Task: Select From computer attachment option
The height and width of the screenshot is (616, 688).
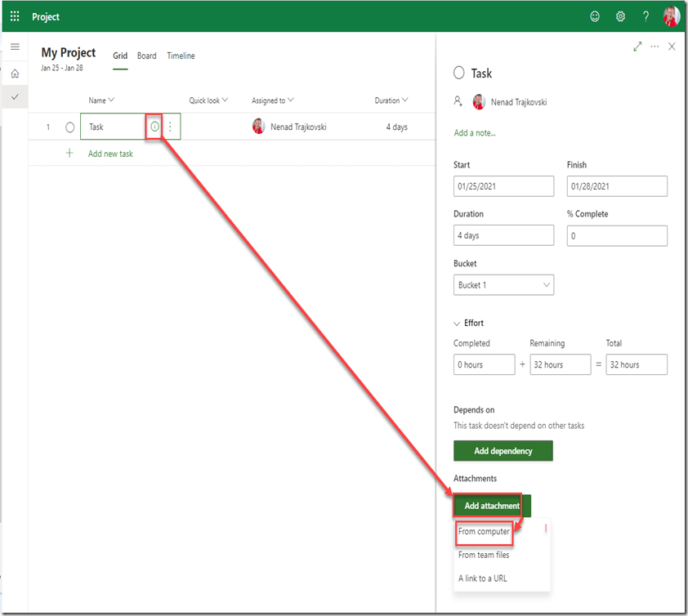Action: point(484,532)
